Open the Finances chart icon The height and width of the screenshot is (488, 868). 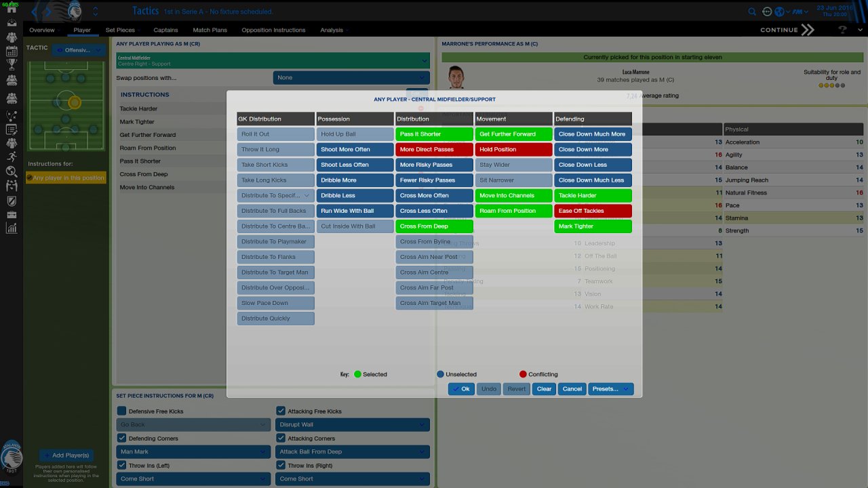(x=12, y=228)
